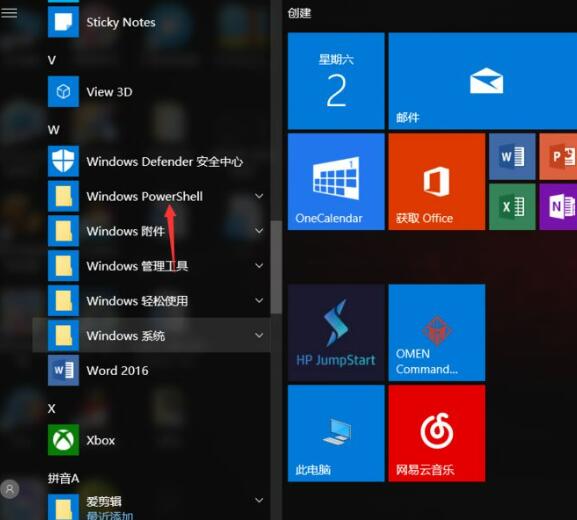Click the Word 2016 app icon
Viewport: 577px width, 520px height.
coord(63,370)
